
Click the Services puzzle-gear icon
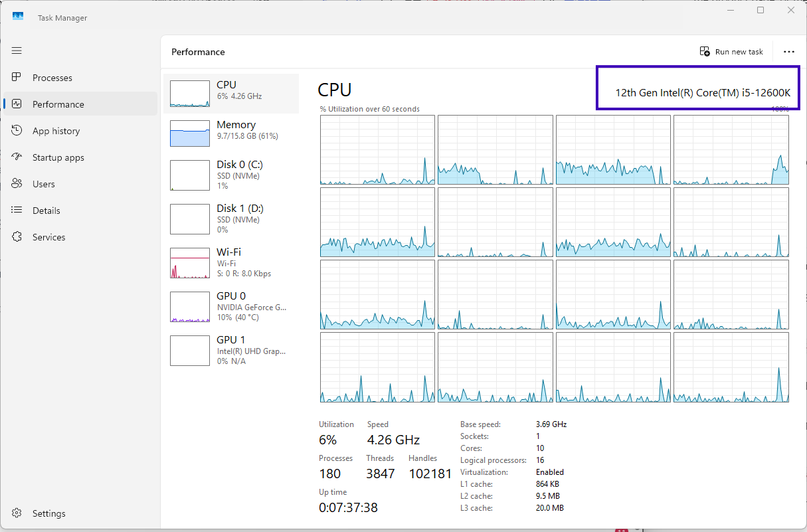click(17, 237)
